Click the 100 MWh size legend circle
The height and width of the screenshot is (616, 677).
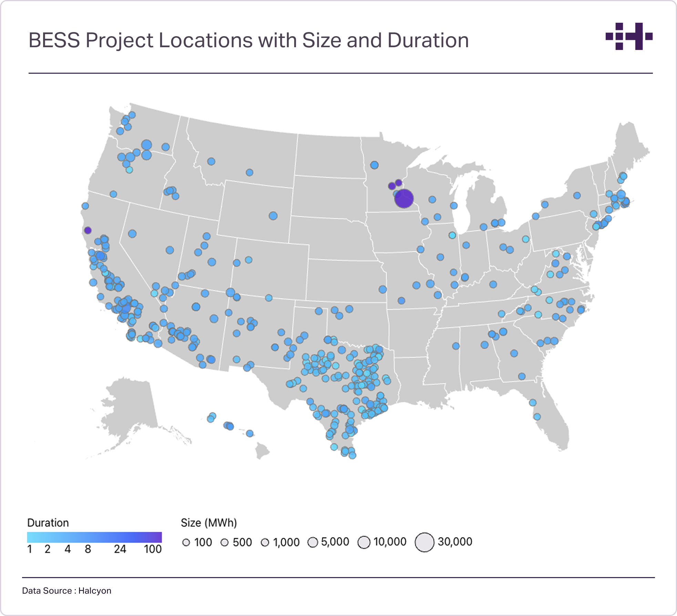coord(186,543)
